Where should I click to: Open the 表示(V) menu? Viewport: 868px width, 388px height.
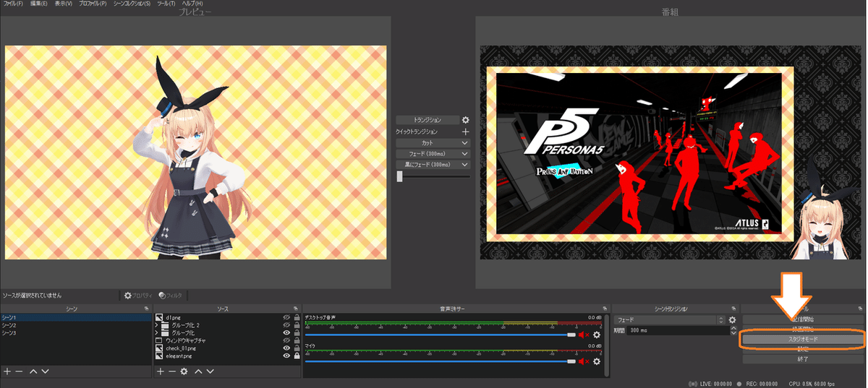63,4
